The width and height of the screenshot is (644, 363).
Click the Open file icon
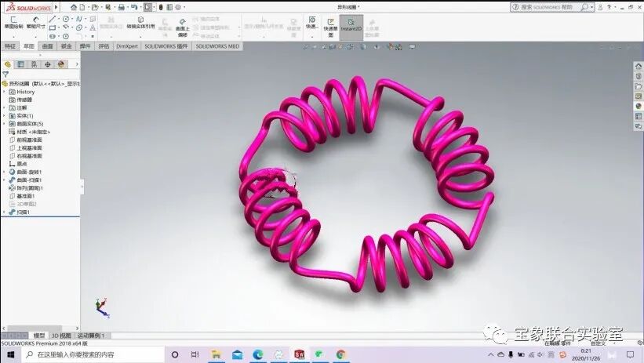point(95,7)
